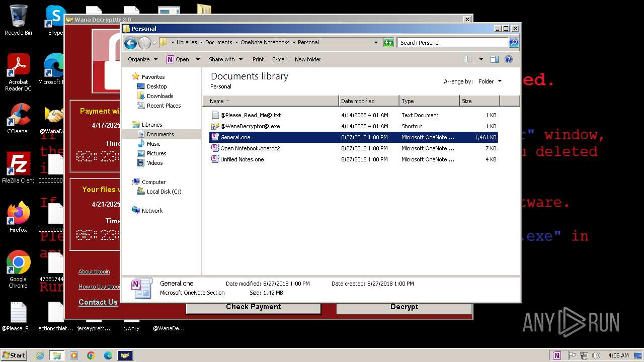Click the Wana Decryptor handshake taskbar icon
Viewport: 644px width, 362px height.
point(125,355)
